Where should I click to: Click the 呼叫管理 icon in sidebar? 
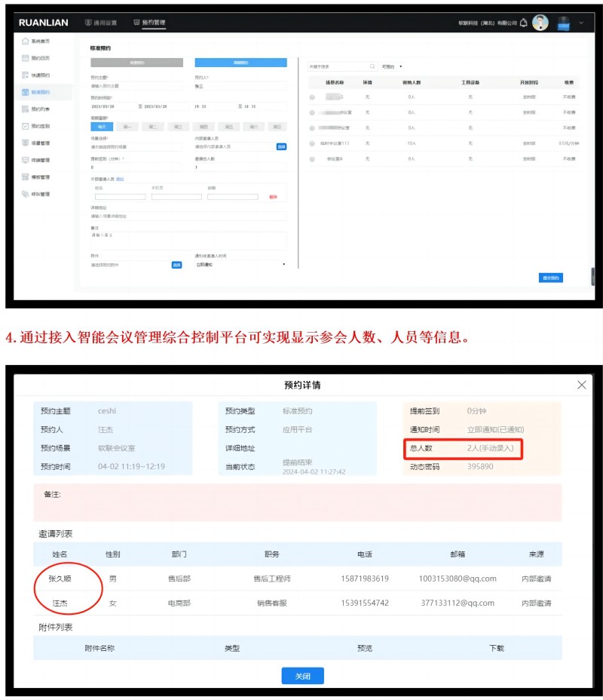point(26,194)
